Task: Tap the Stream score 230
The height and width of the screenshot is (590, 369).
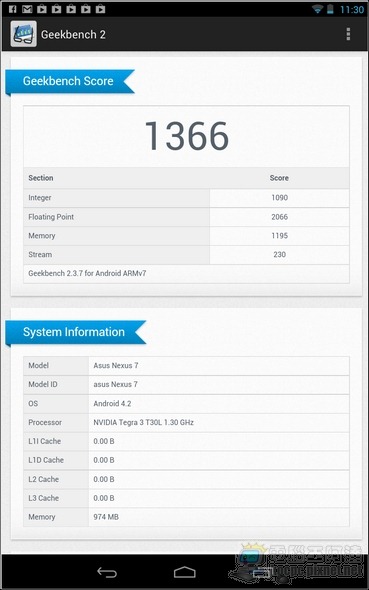Action: coord(279,254)
